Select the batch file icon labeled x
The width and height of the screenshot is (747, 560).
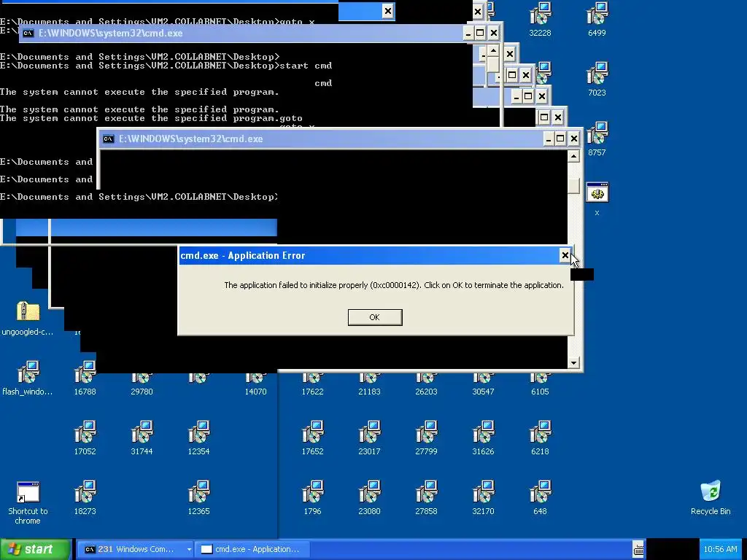point(597,199)
